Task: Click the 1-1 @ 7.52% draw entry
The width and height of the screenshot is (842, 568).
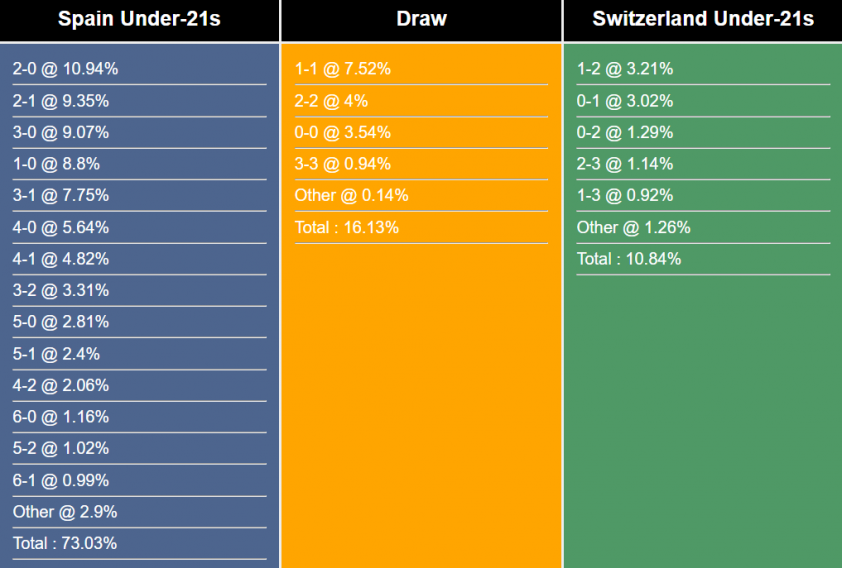Action: (x=343, y=69)
